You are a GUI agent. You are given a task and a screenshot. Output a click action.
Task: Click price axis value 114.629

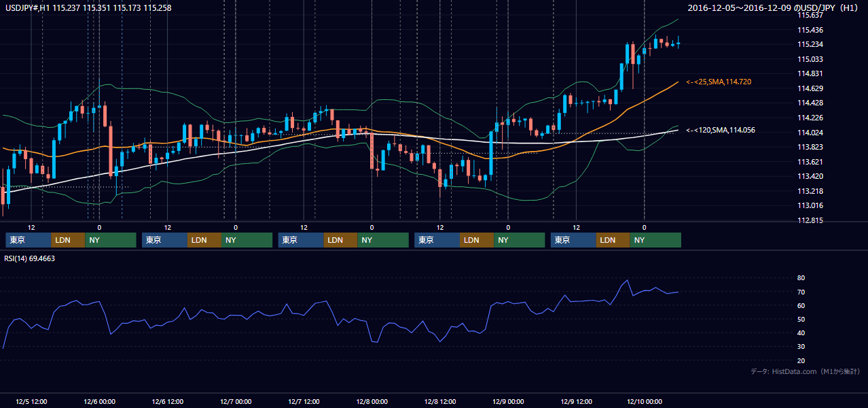810,89
